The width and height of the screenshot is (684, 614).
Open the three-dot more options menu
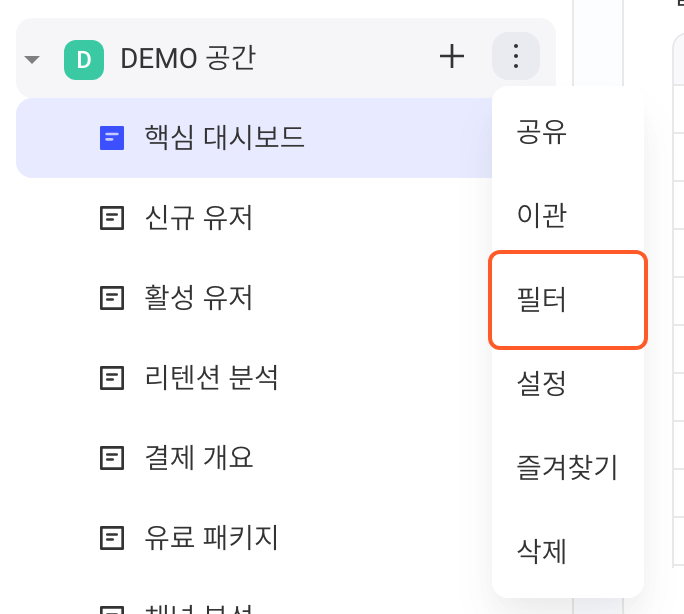(516, 56)
